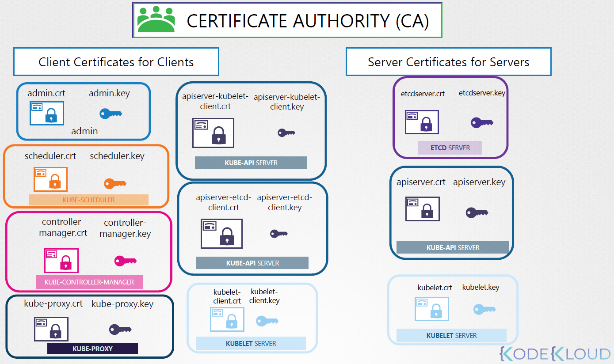Select the kubelet.crt certificate icon
Viewport: 614px width, 364px height.
[432, 309]
